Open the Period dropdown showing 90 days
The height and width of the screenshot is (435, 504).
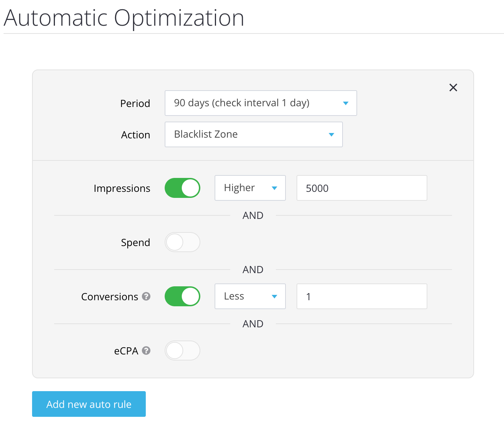(261, 103)
